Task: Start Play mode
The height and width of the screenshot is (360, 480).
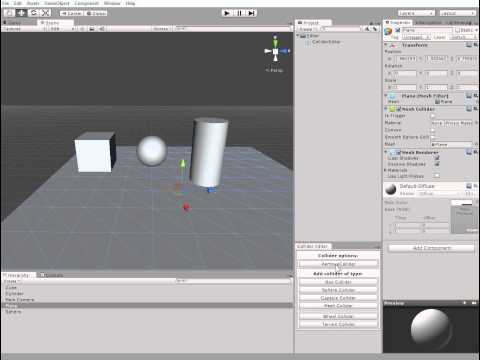Action: click(227, 13)
